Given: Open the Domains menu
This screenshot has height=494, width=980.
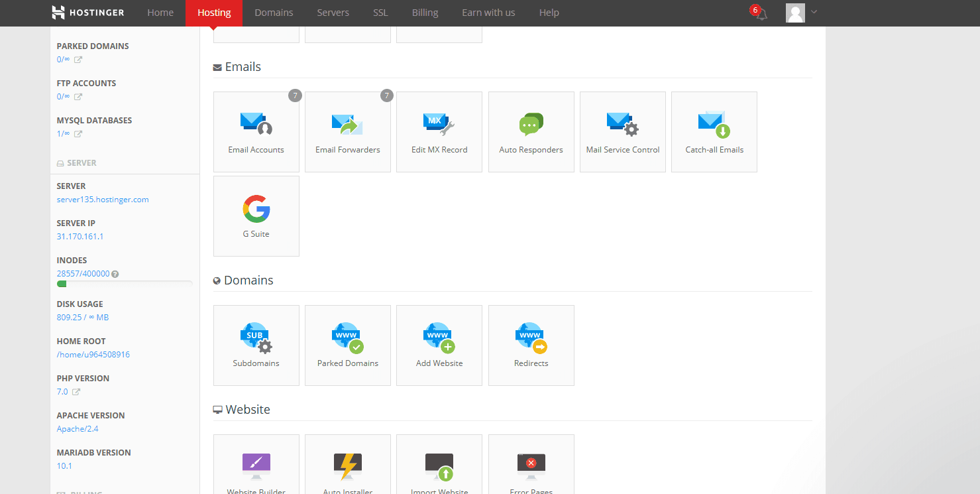Looking at the screenshot, I should click(x=274, y=13).
